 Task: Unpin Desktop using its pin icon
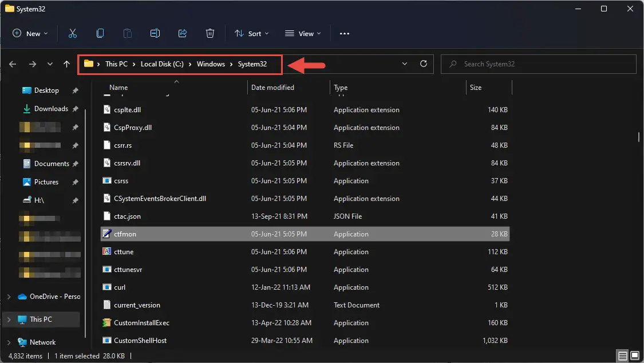pos(75,90)
